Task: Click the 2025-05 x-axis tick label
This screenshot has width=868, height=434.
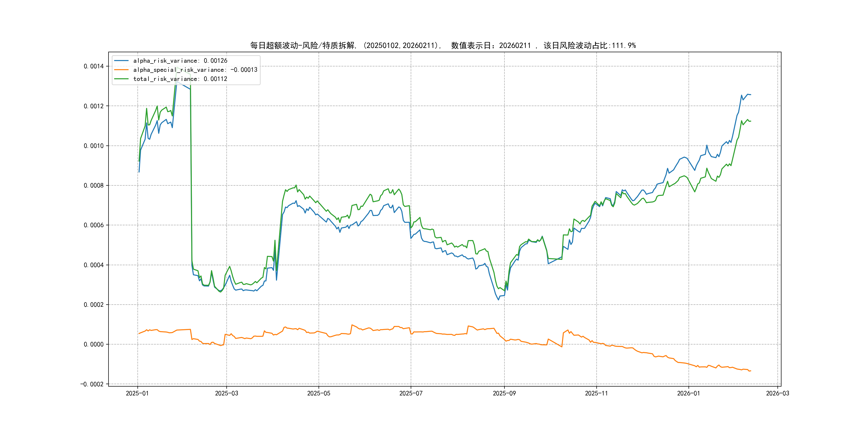Action: 319,393
